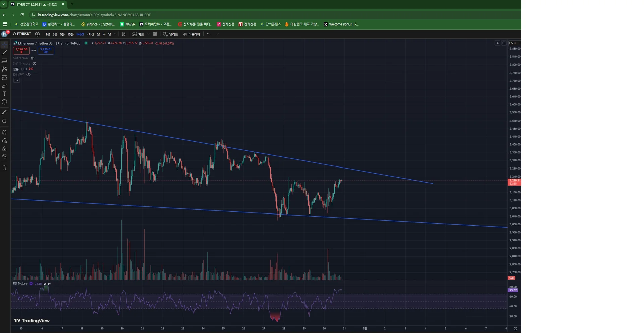Viewport: 644px width, 333px height.
Task: Open the forecasting and measurement tools
Action: pyautogui.click(x=4, y=77)
